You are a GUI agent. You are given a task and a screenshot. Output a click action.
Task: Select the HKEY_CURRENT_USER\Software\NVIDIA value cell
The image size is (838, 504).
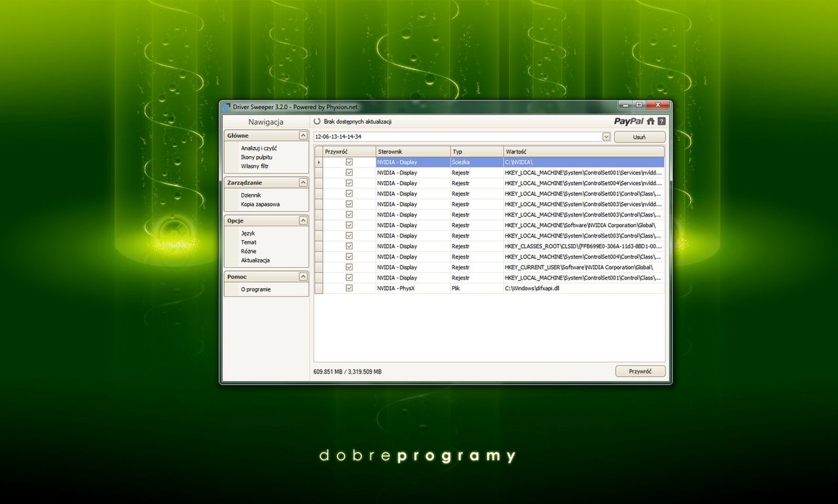pyautogui.click(x=584, y=267)
